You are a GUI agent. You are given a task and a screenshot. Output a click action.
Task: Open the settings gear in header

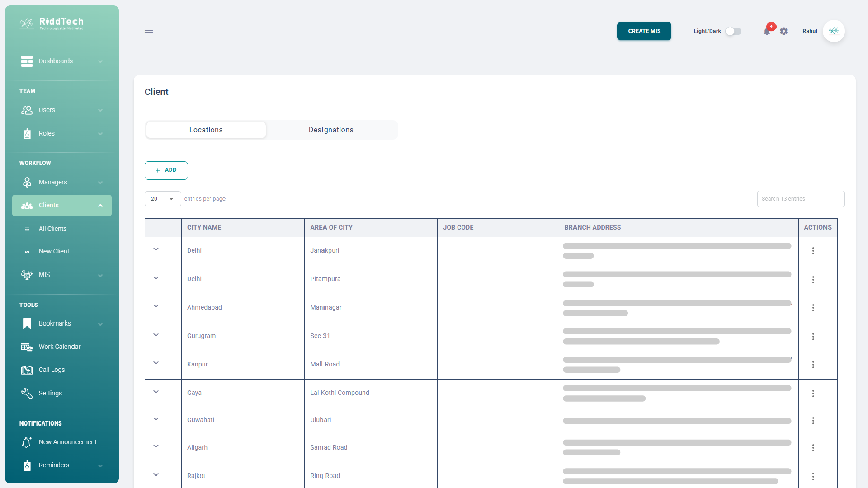[x=784, y=31]
